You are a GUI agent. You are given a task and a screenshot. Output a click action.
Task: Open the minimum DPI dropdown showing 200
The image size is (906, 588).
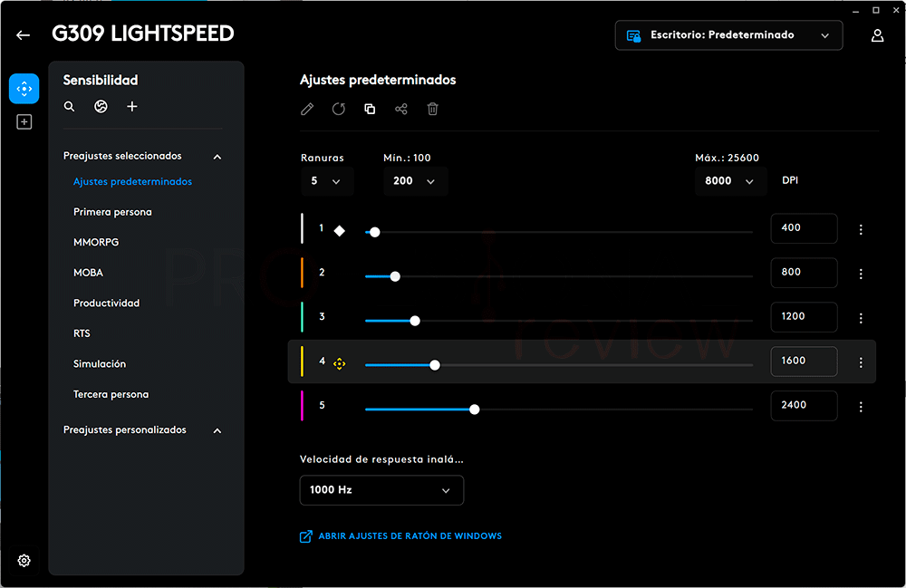(416, 181)
